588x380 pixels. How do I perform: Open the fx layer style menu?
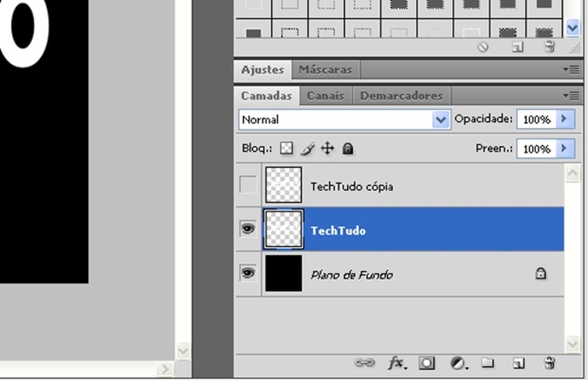(397, 363)
